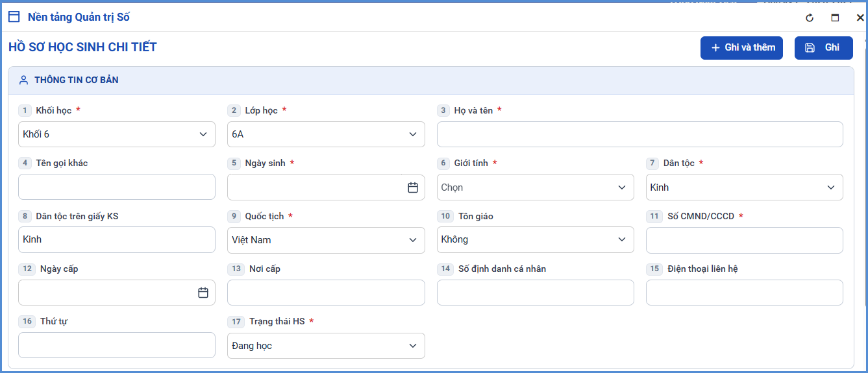Click the Thứ tự input field
This screenshot has width=868, height=373.
tap(117, 345)
